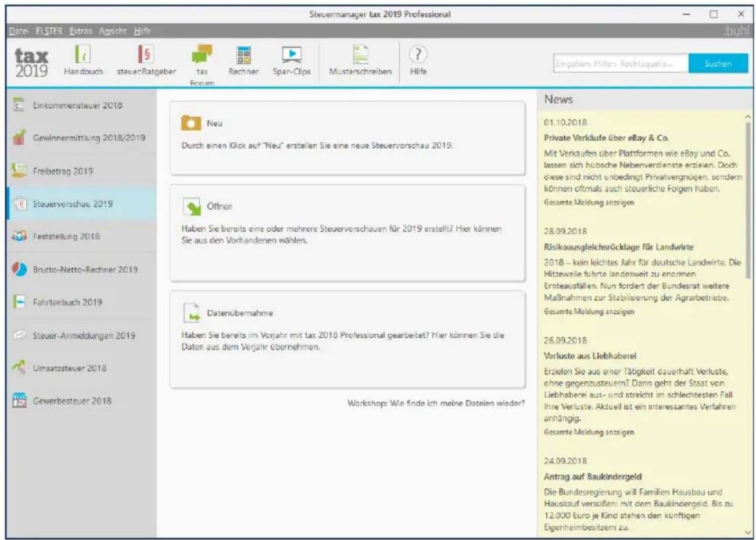This screenshot has height=540, width=756.
Task: Show full message for Verluste aus Liebhaberei
Action: 589,432
